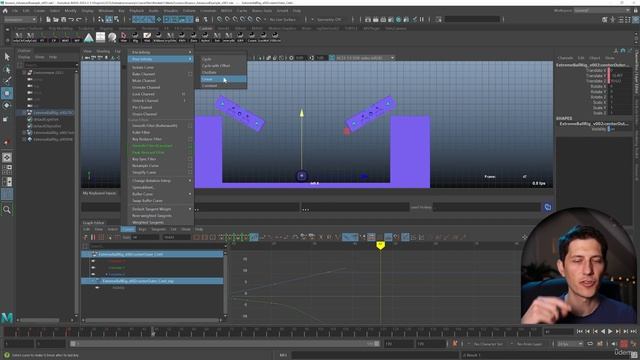
Task: Click blue icon at right of input line
Action: [x=548, y=207]
